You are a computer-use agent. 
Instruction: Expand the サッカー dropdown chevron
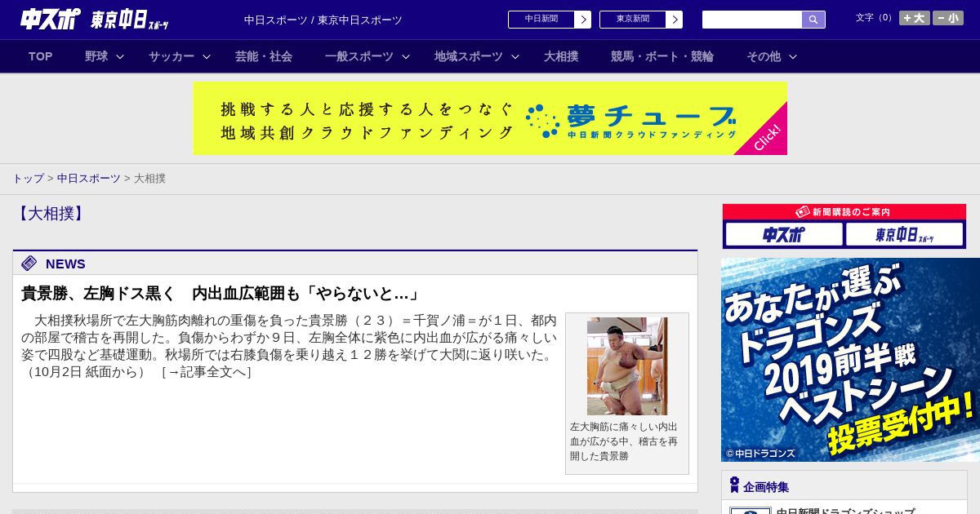coord(207,56)
